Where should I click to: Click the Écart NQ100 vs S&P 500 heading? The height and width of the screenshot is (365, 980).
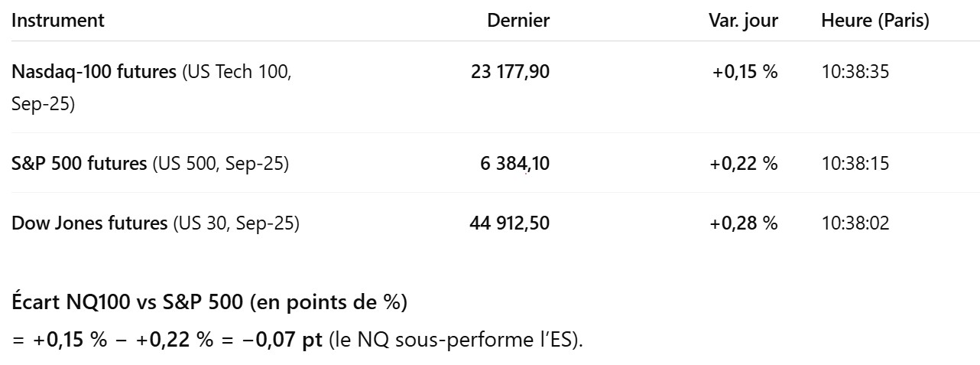click(x=209, y=303)
